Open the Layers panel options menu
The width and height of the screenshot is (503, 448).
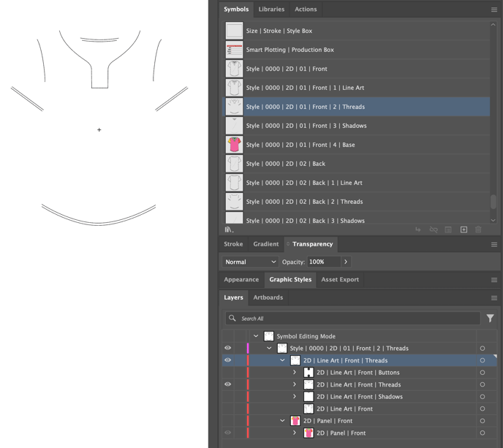click(x=494, y=297)
